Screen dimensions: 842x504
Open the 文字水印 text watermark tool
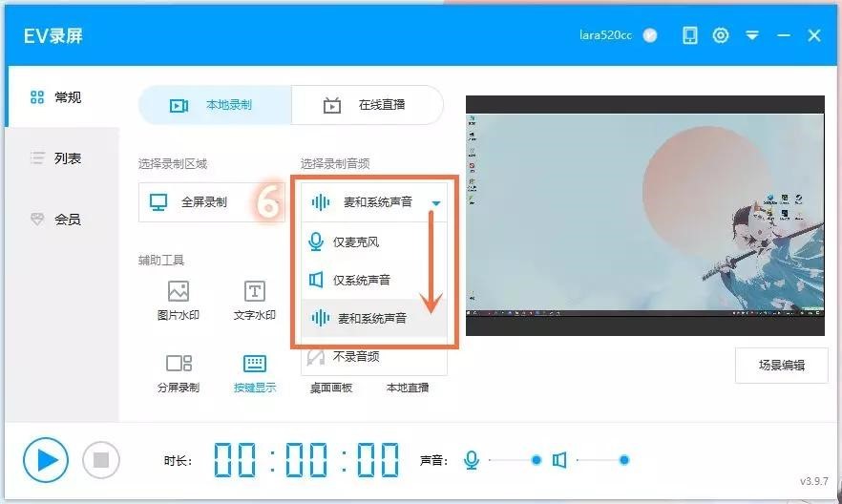pyautogui.click(x=255, y=301)
